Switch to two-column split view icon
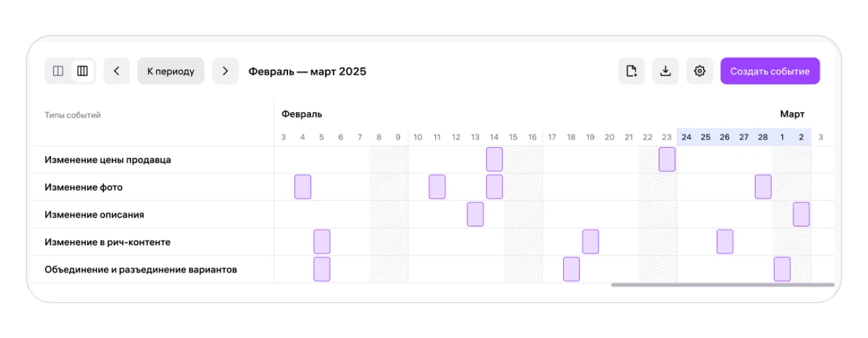Screen dimensions: 868x338 coord(58,71)
